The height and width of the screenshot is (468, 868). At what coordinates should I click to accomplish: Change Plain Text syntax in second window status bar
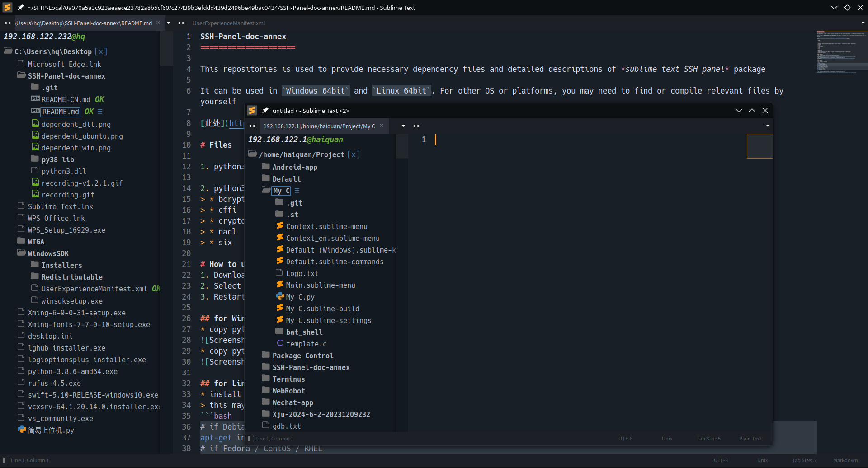[750, 439]
